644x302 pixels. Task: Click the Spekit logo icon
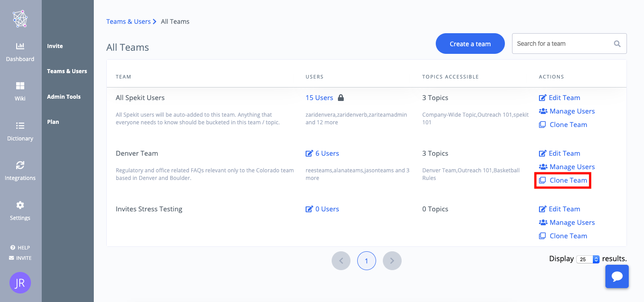pyautogui.click(x=20, y=19)
